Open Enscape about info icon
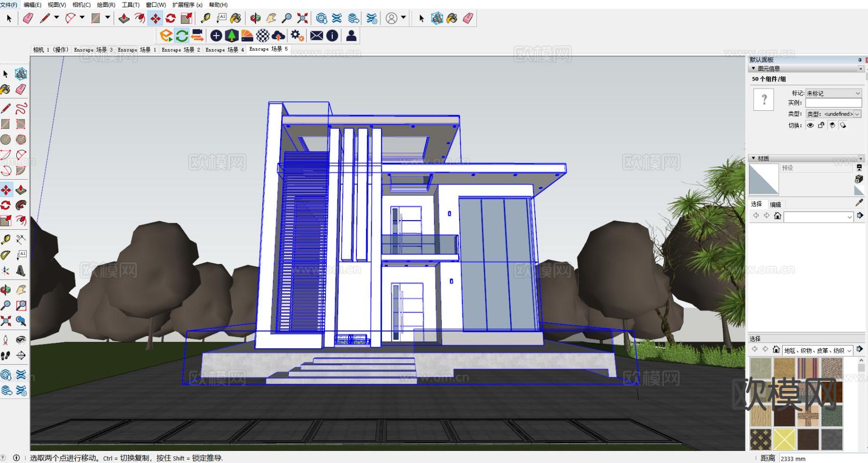Viewport: 868px width, 463px height. coord(332,35)
